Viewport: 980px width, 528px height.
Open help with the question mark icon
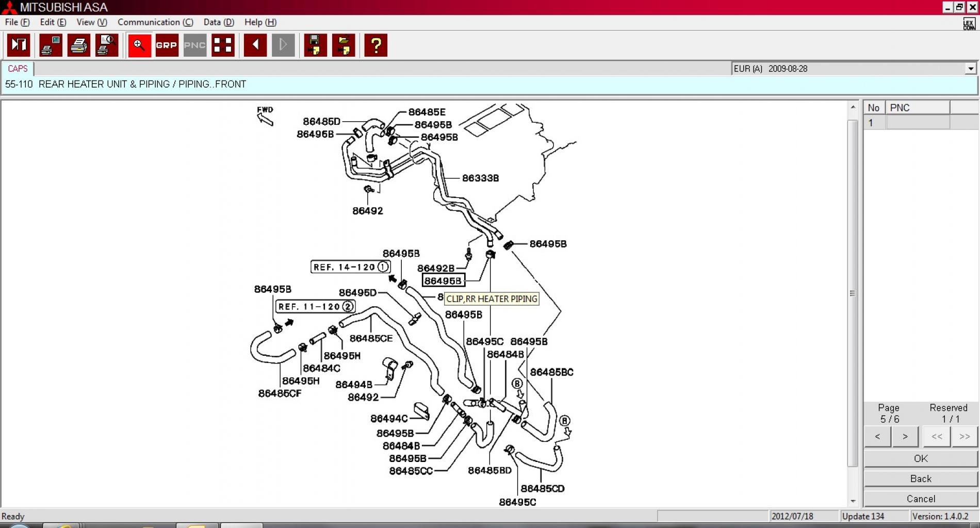coord(376,45)
